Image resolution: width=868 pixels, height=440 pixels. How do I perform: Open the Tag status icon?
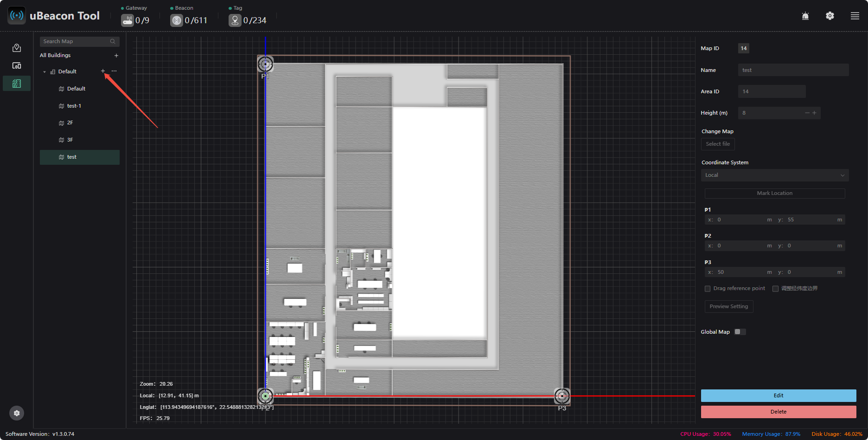pos(235,20)
